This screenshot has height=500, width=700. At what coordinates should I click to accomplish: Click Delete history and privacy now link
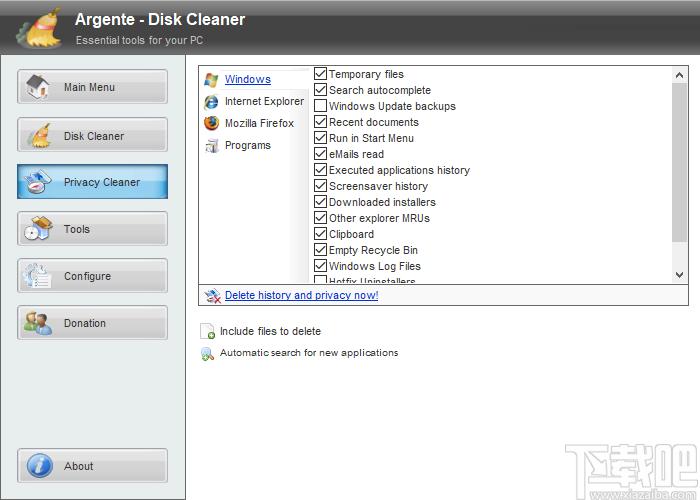pyautogui.click(x=301, y=296)
